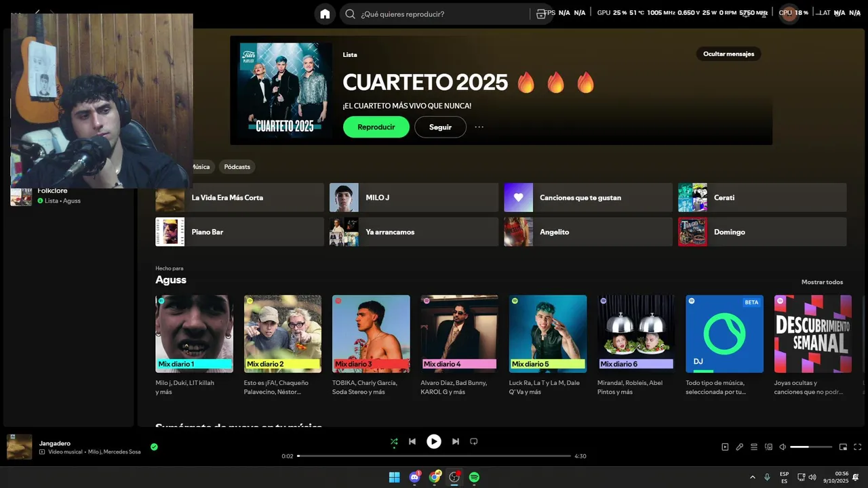Open Spotify icon in the taskbar
Screen dimensions: 868x488
475,477
